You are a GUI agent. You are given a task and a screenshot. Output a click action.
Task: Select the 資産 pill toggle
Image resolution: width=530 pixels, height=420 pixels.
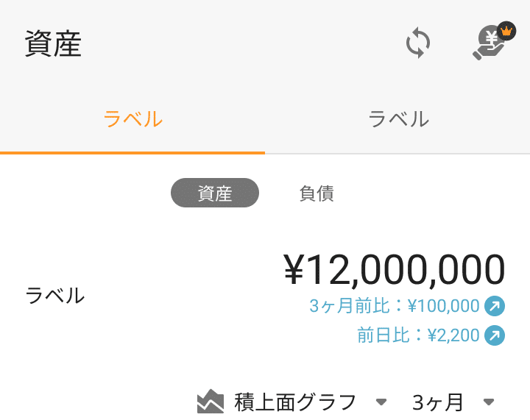pos(215,193)
